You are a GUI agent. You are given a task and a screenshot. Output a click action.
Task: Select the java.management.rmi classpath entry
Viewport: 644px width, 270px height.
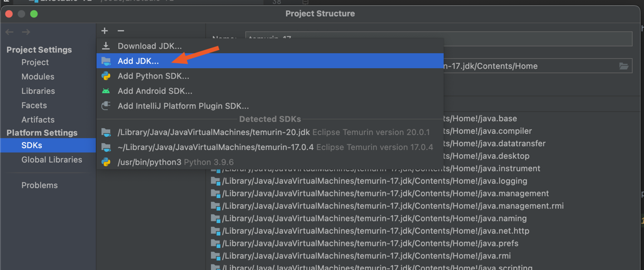click(387, 206)
